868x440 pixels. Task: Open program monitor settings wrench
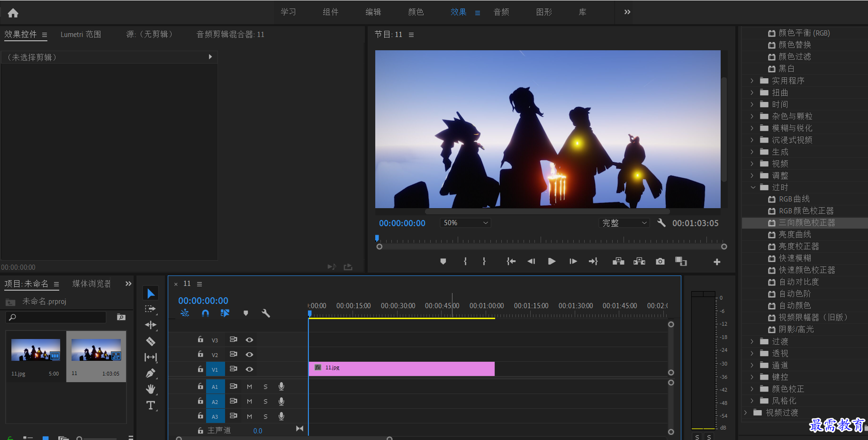[661, 222]
